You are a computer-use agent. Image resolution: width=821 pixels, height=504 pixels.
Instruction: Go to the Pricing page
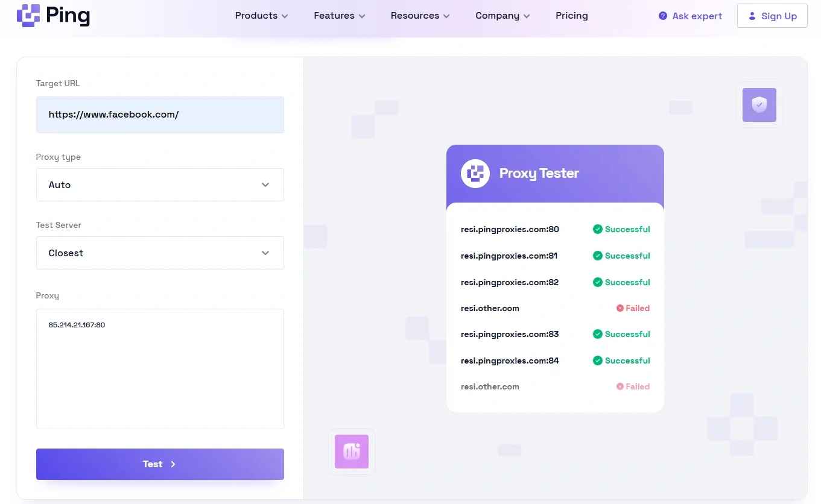[571, 16]
